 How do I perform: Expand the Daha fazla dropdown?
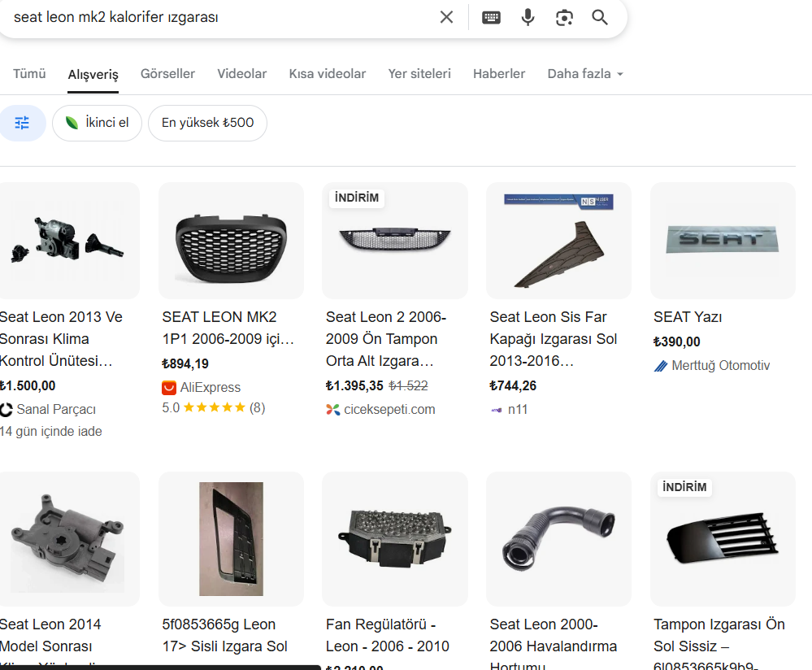(585, 73)
